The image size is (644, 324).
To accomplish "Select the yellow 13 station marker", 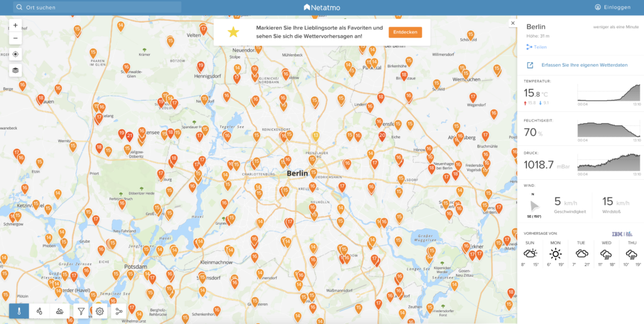I will [315, 136].
